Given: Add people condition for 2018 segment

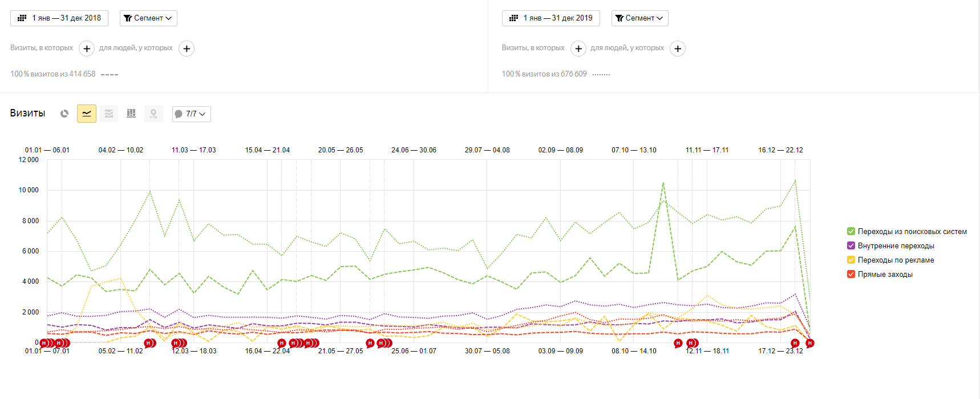Looking at the screenshot, I should click(x=187, y=49).
